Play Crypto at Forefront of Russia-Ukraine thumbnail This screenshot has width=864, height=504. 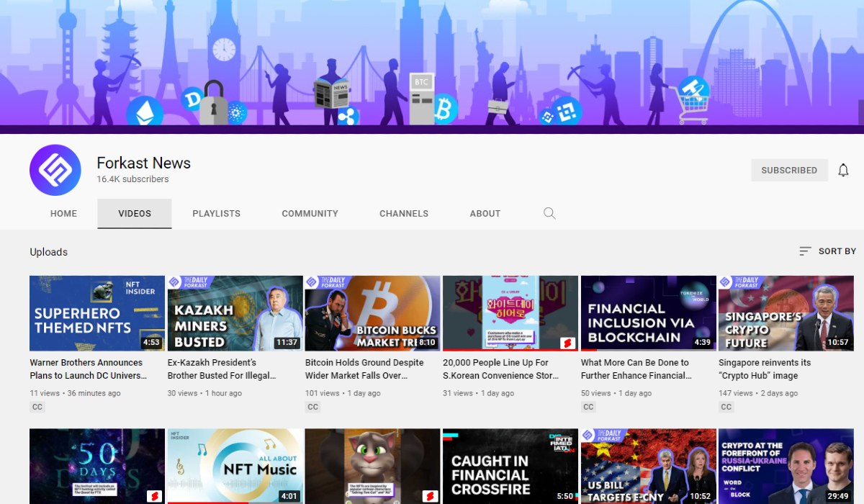click(786, 467)
